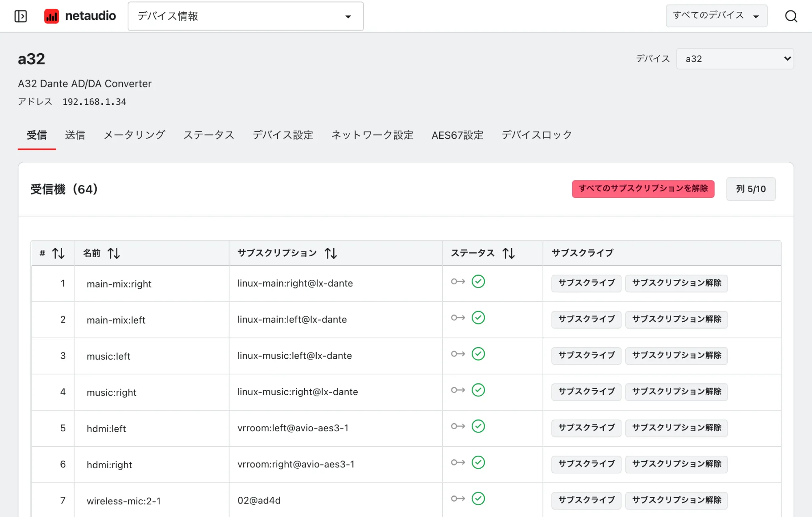812x517 pixels.
Task: Switch to the 送信 tab
Action: click(x=75, y=135)
